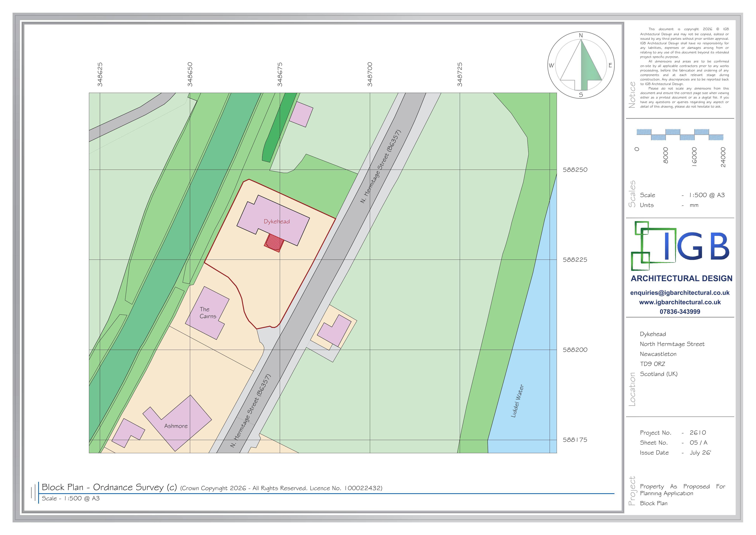Open enquiries@igbarchitectural.co.uk email link
The image size is (756, 535).
tap(680, 293)
